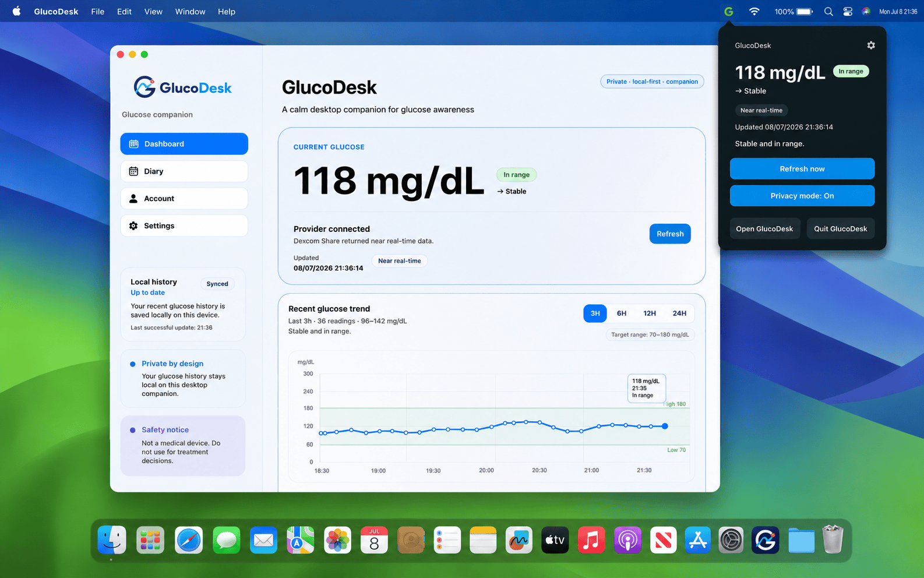924x578 pixels.
Task: Go to the Account section
Action: (184, 199)
